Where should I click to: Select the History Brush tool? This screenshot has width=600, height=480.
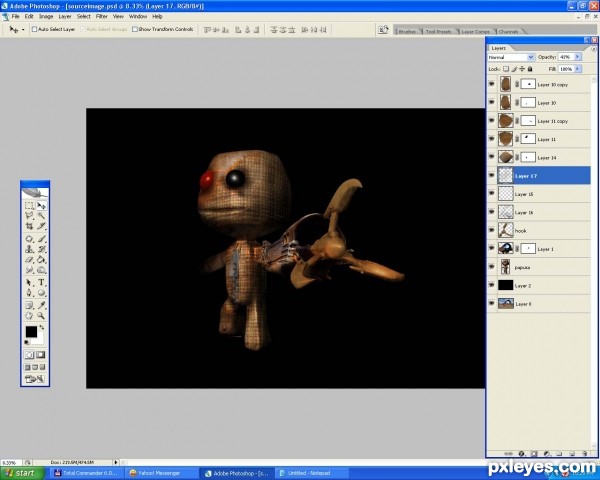tap(41, 249)
